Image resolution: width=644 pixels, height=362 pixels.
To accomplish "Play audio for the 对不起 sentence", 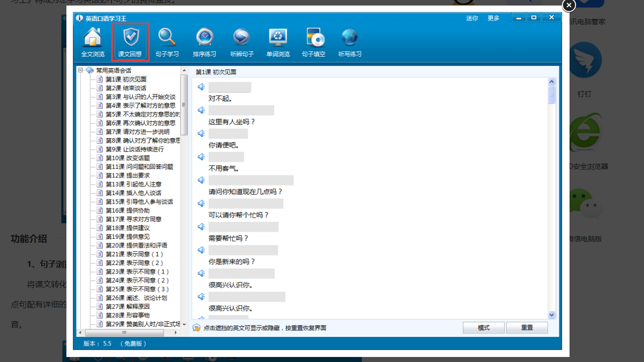I will click(201, 86).
